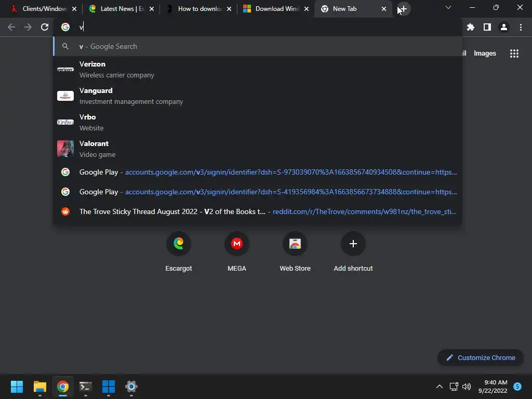The width and height of the screenshot is (532, 399).
Task: Open The Trove Sticky Thread reddit suggestion
Action: pyautogui.click(x=258, y=211)
